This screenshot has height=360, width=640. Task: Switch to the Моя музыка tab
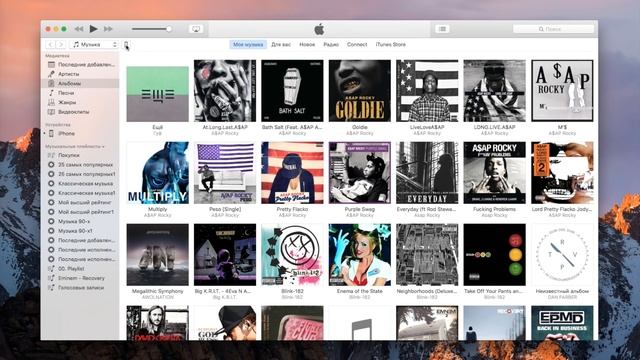248,44
